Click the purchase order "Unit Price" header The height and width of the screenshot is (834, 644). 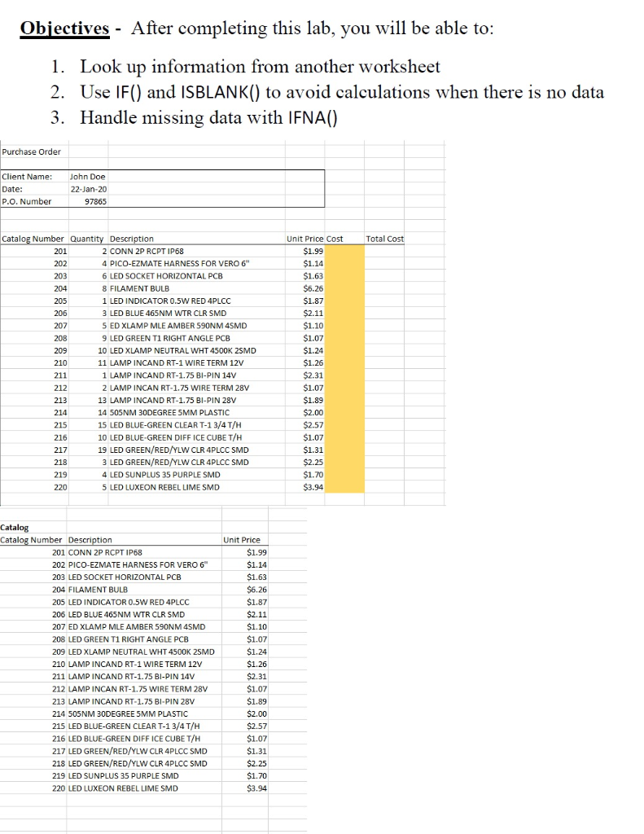click(x=304, y=239)
